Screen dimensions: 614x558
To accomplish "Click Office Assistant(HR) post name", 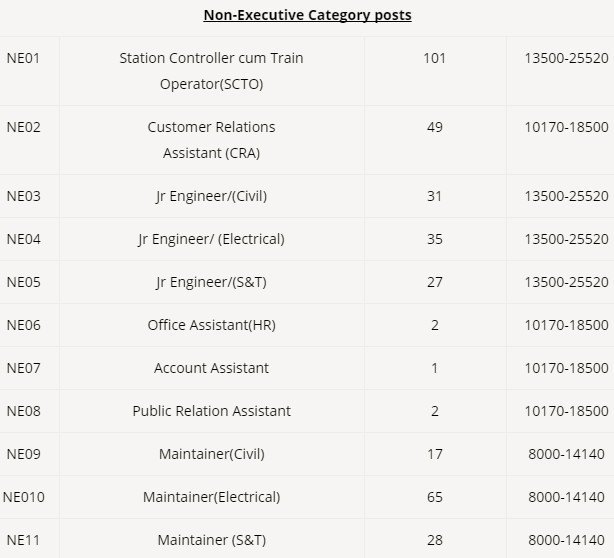I will 211,325.
